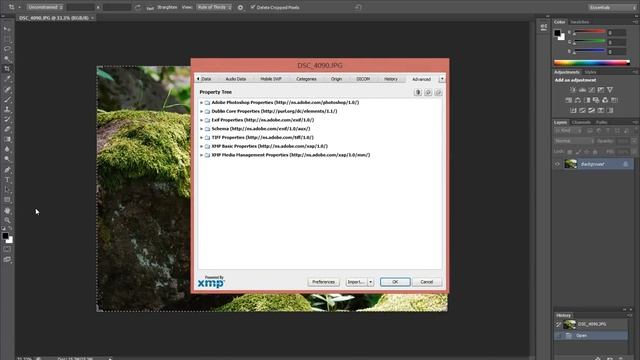Screen dimensions: 640x360
Task: Switch to the DICOM tab
Action: tap(363, 79)
